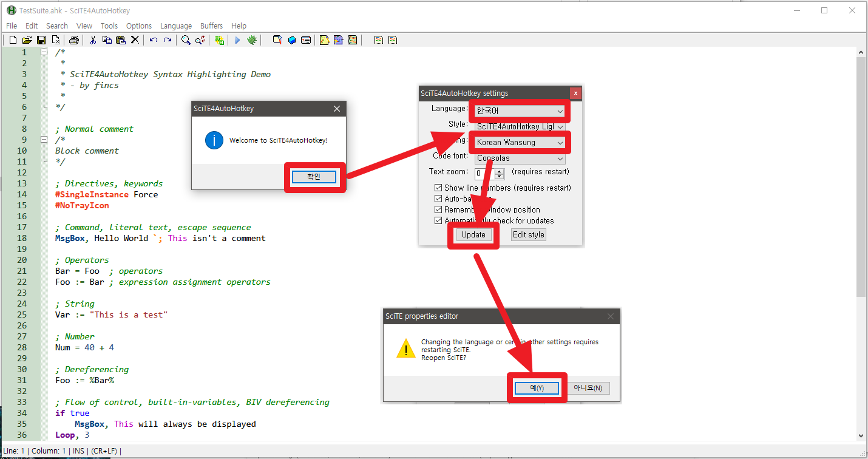The height and width of the screenshot is (459, 868).
Task: Click the editor vertical scrollbar thumb
Action: click(862, 177)
